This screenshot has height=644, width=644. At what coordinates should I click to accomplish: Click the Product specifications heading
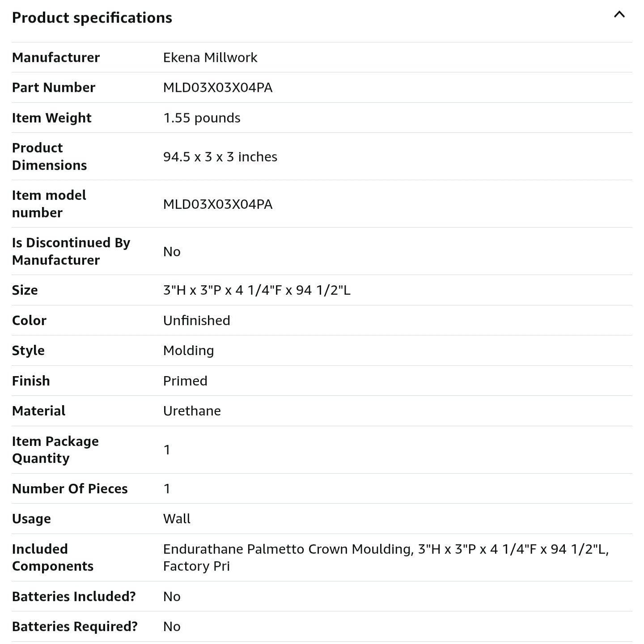[92, 18]
